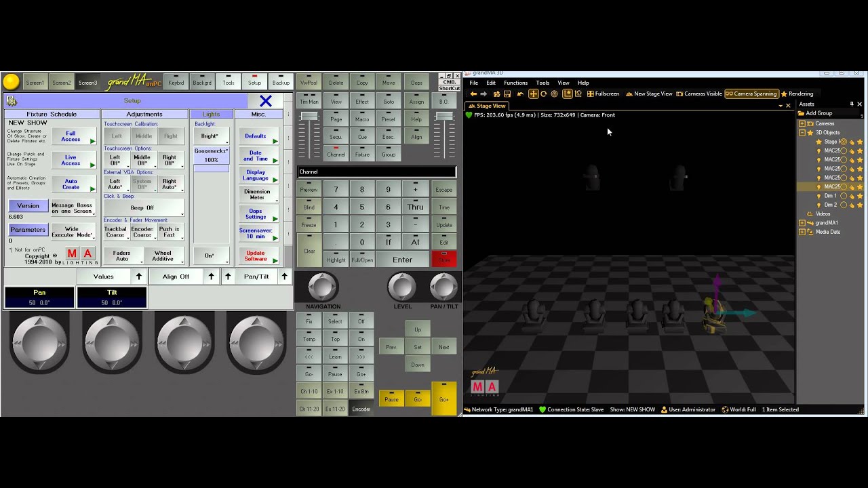Click the Update Software button

click(258, 256)
